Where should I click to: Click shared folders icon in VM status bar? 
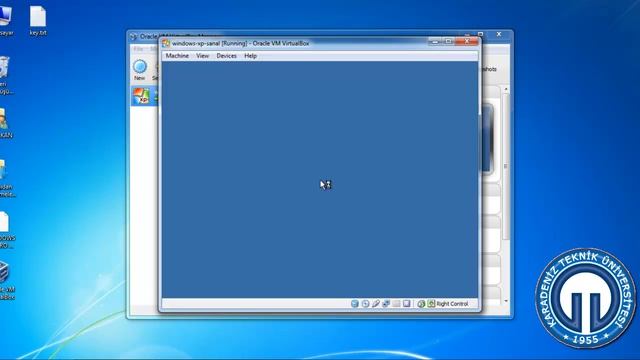tap(396, 304)
